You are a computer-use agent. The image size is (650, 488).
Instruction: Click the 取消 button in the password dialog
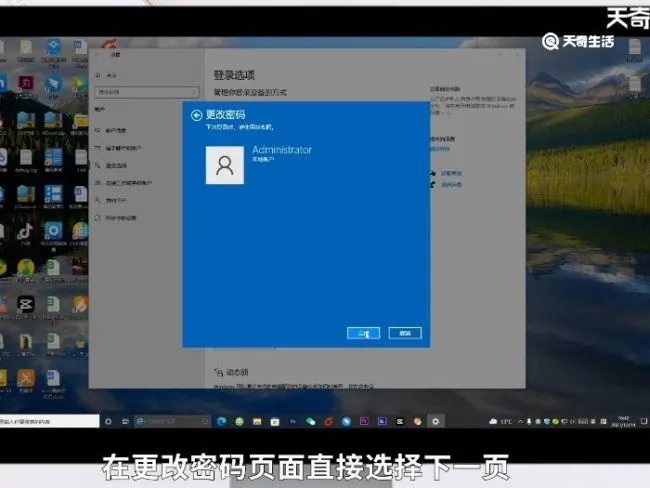pyautogui.click(x=405, y=333)
